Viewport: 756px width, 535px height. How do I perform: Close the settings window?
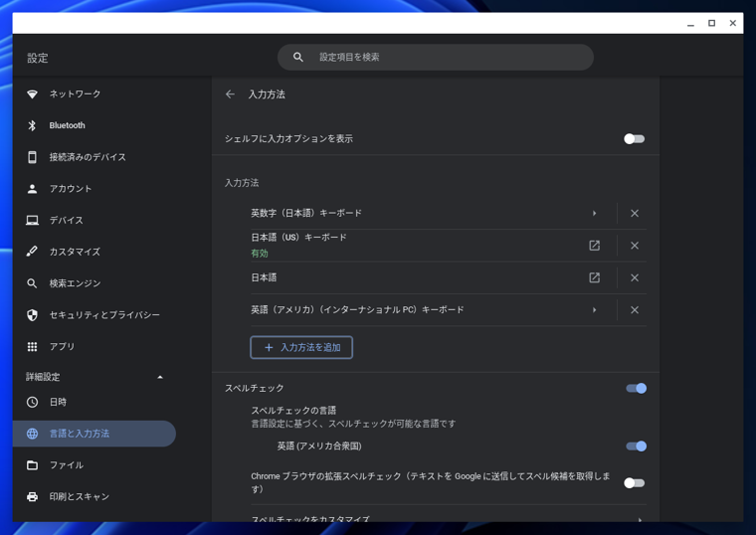coord(733,23)
